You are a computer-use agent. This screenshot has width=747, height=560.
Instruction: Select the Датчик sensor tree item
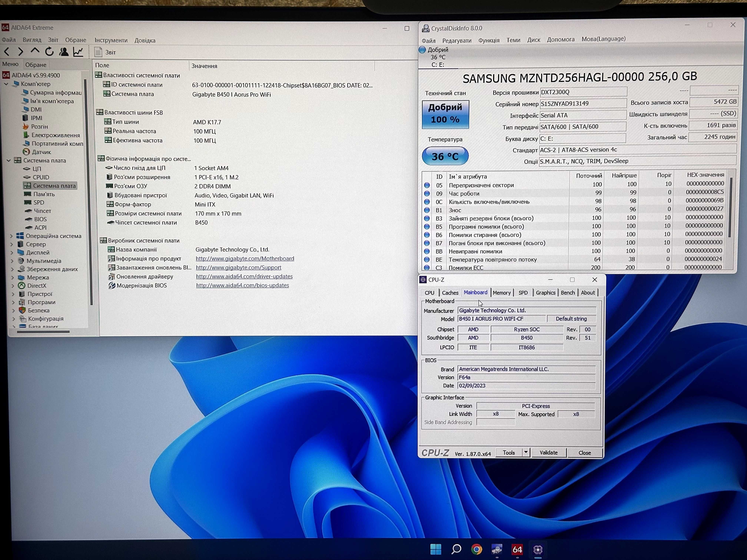pos(37,152)
